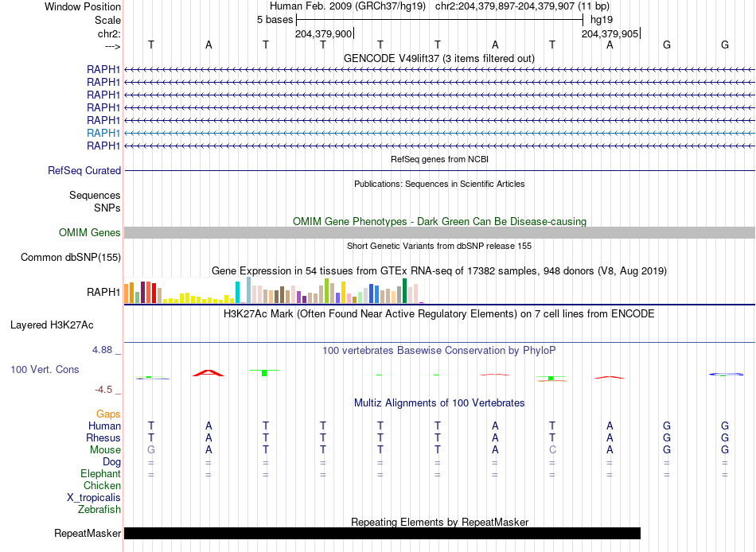This screenshot has width=756, height=552.
Task: Select the Mouse alignment row label
Action: click(x=105, y=450)
